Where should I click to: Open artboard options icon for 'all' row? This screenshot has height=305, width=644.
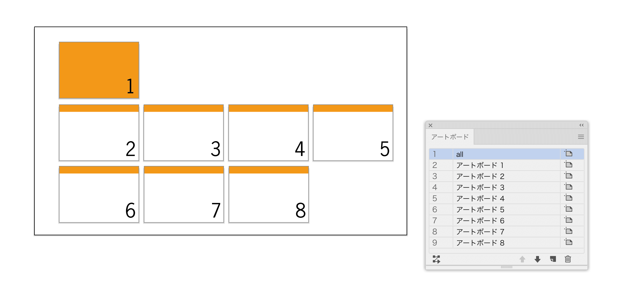pyautogui.click(x=568, y=153)
